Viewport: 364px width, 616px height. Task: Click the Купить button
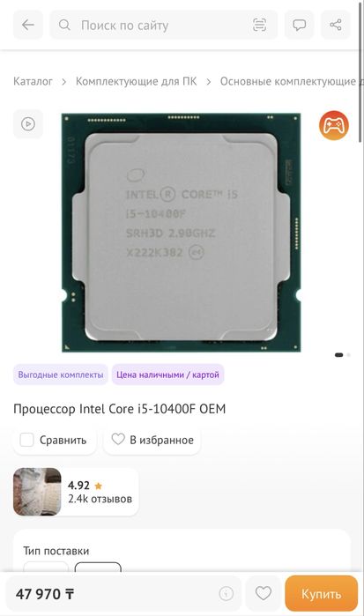321,593
